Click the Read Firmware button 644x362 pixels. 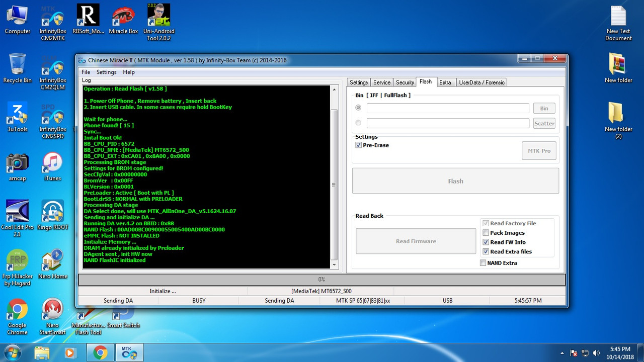[x=416, y=241]
